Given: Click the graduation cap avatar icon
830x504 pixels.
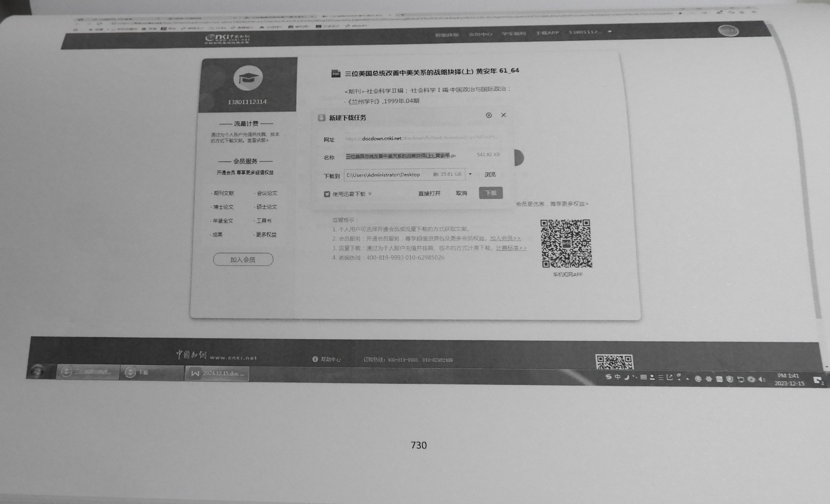Looking at the screenshot, I should pyautogui.click(x=248, y=78).
